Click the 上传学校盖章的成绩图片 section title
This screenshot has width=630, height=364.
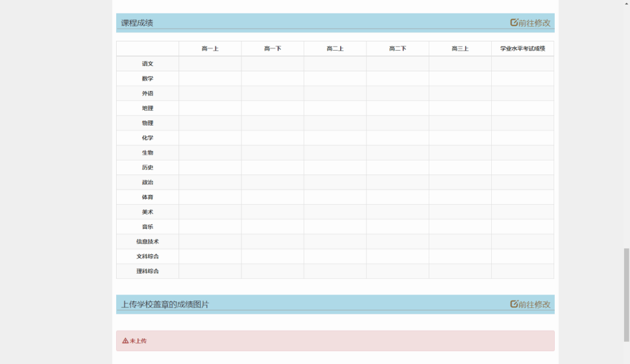coord(165,304)
